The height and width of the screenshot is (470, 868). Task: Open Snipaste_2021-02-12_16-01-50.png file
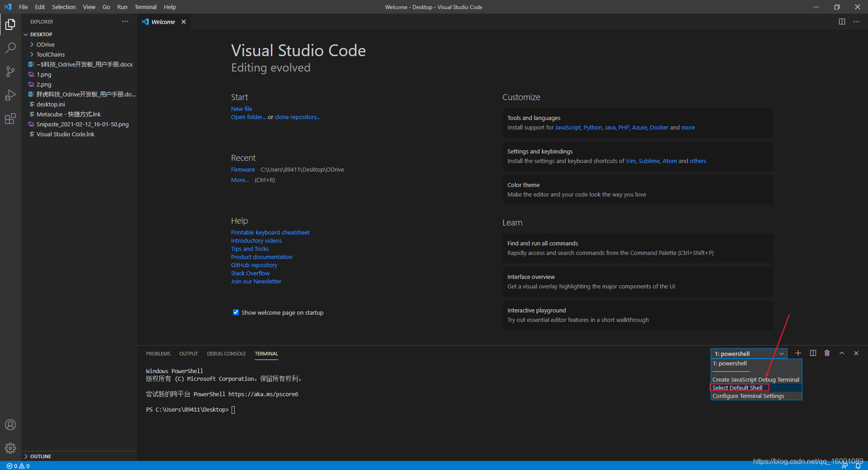point(79,124)
